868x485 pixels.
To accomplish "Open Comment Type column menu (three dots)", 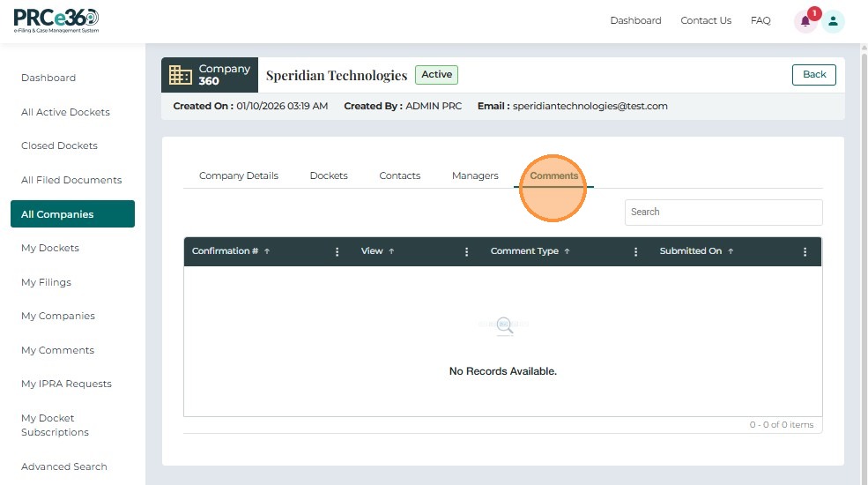I will pos(635,252).
